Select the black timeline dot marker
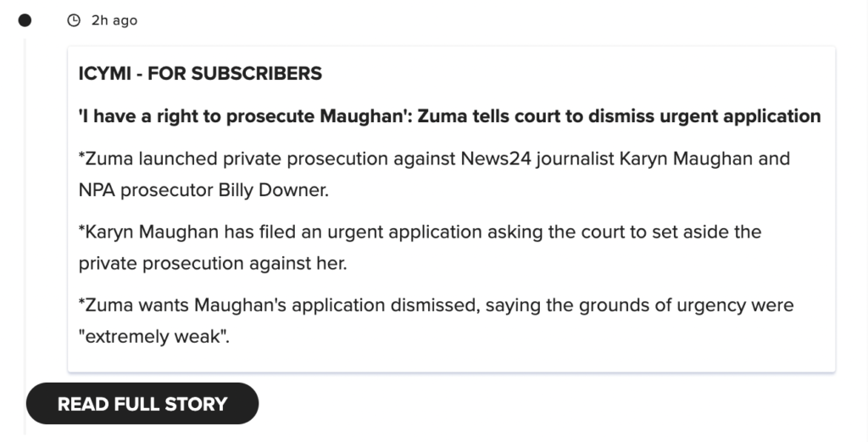The image size is (868, 442). point(25,20)
